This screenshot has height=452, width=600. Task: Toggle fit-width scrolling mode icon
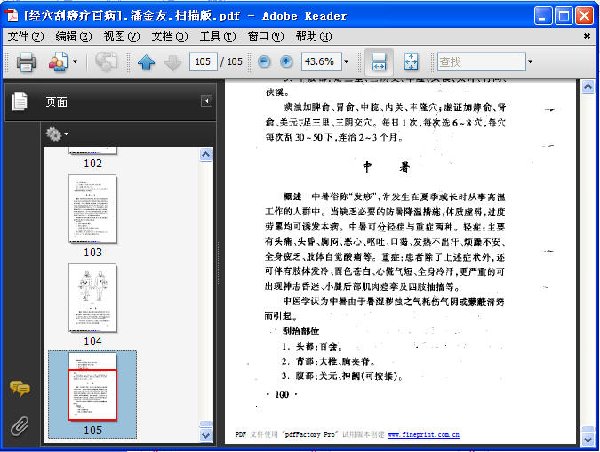(378, 62)
